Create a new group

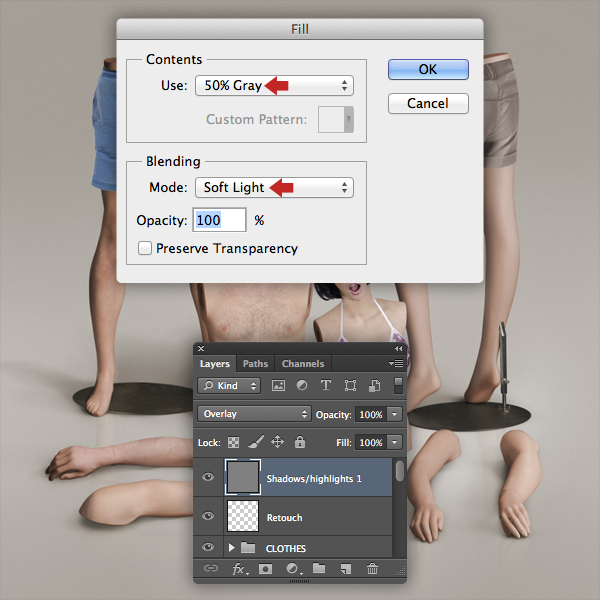319,568
